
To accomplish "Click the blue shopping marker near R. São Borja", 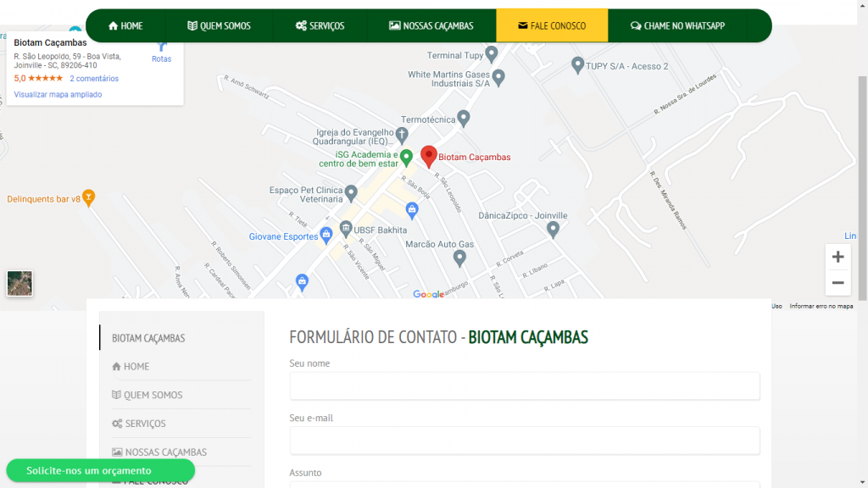I will (411, 210).
